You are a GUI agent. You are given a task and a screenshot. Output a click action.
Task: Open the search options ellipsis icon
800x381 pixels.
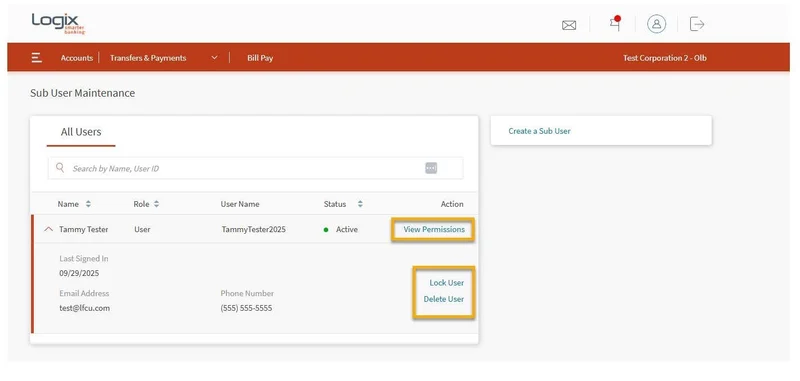pos(431,168)
